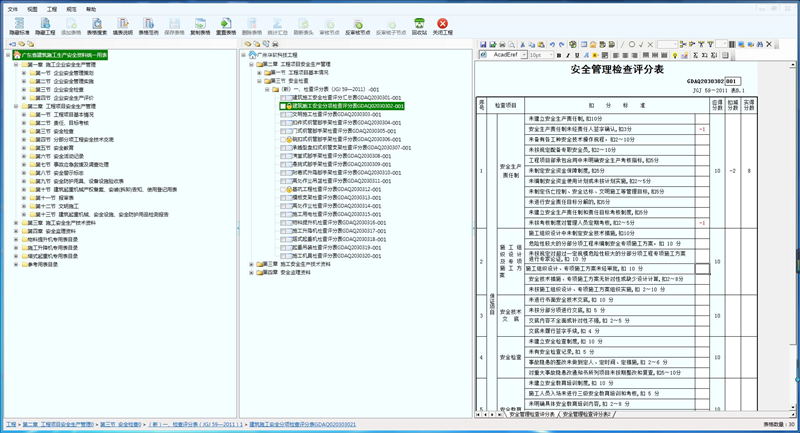800x433 pixels.
Task: Click the yellow highlight color button in format toolbar
Action: (x=595, y=55)
